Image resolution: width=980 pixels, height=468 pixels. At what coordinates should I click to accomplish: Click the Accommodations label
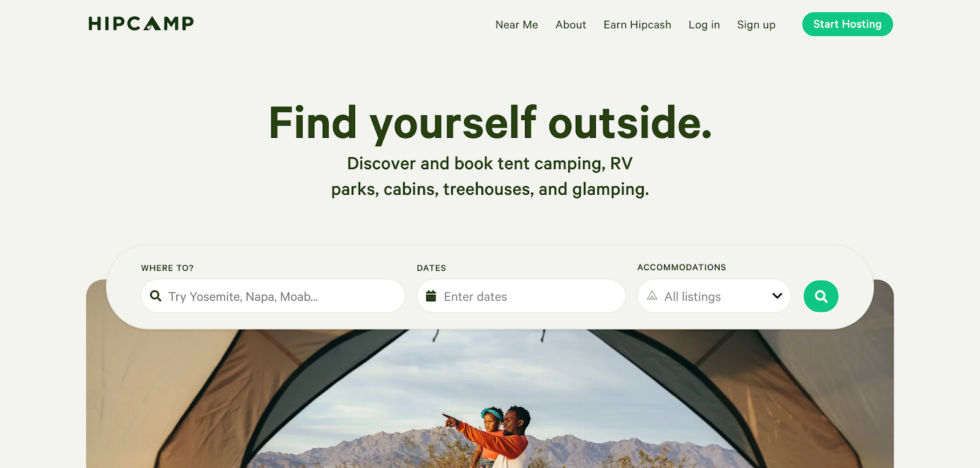[681, 268]
